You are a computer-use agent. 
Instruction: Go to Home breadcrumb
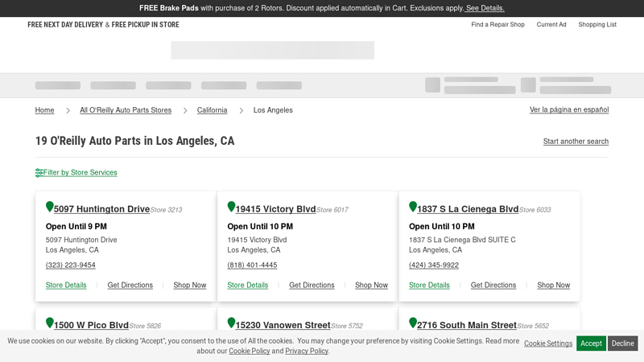pos(45,110)
